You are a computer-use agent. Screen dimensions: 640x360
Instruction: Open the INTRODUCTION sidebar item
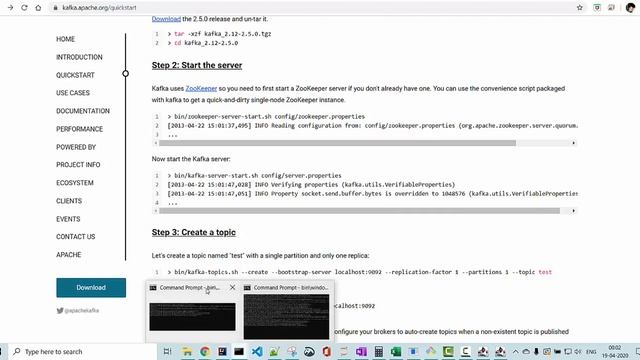point(79,57)
